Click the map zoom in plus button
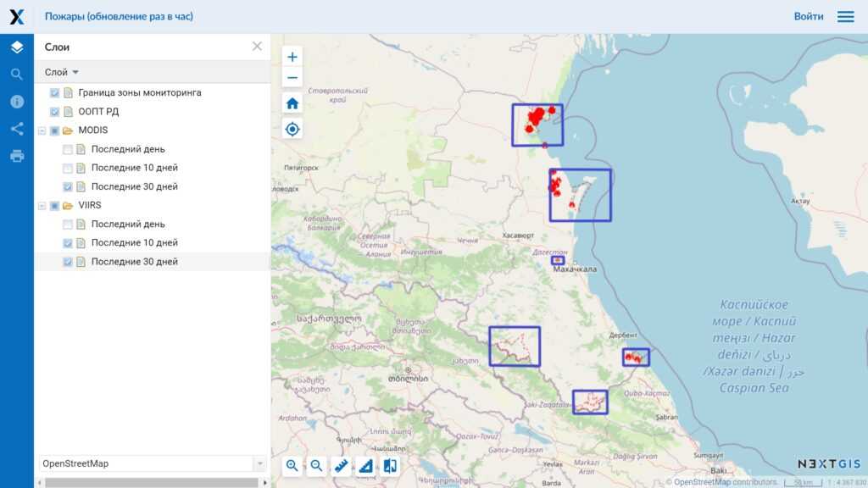This screenshot has width=868, height=488. tap(292, 57)
